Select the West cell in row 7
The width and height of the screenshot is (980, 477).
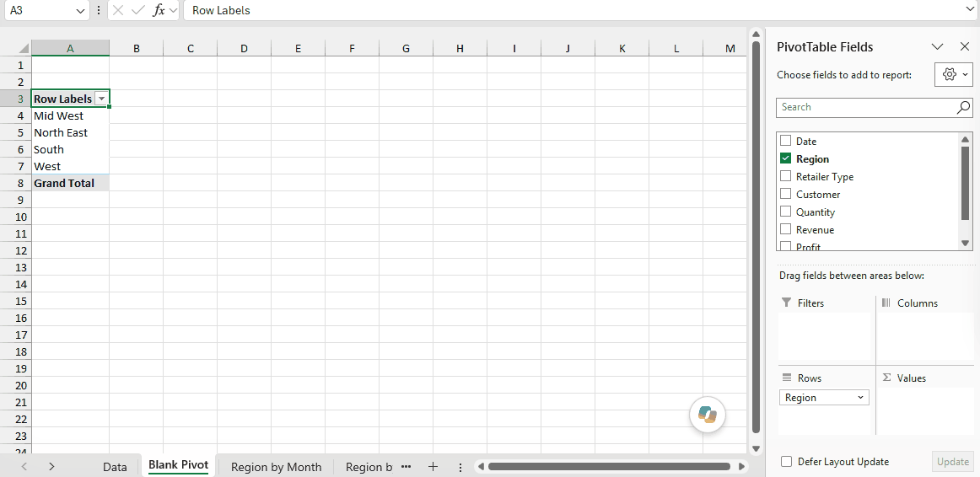[x=70, y=166]
